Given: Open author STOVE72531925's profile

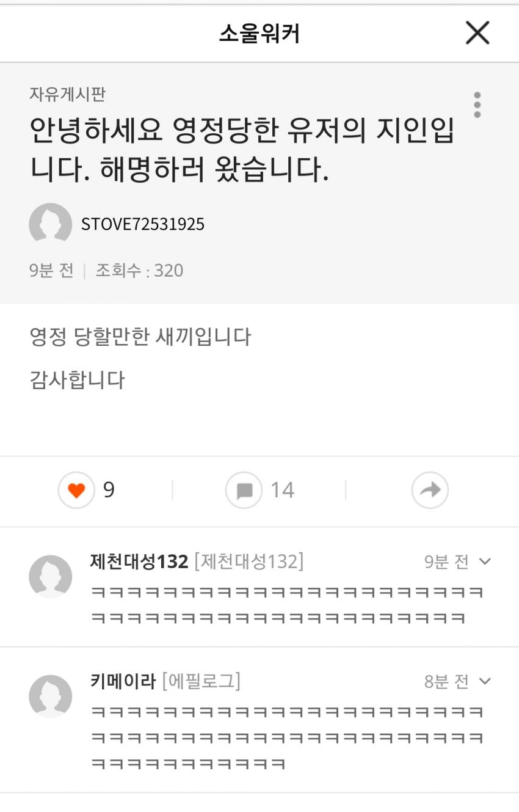Looking at the screenshot, I should [143, 224].
